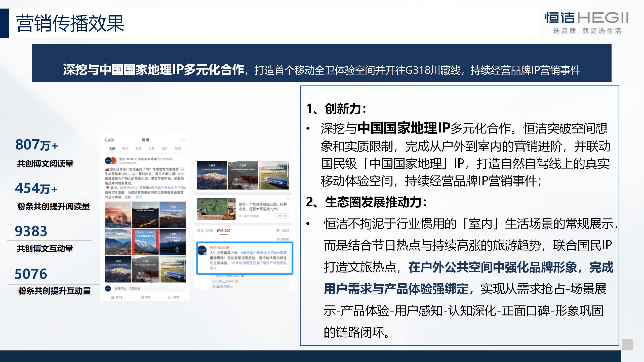This screenshot has width=644, height=362.
Task: Open the blue truck photo in the bottom grid row
Action: [173, 269]
